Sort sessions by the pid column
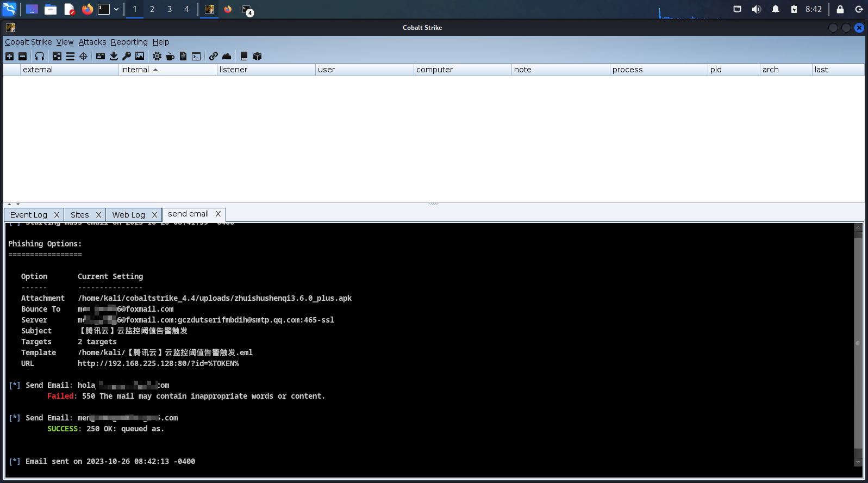868x483 pixels. tap(734, 70)
